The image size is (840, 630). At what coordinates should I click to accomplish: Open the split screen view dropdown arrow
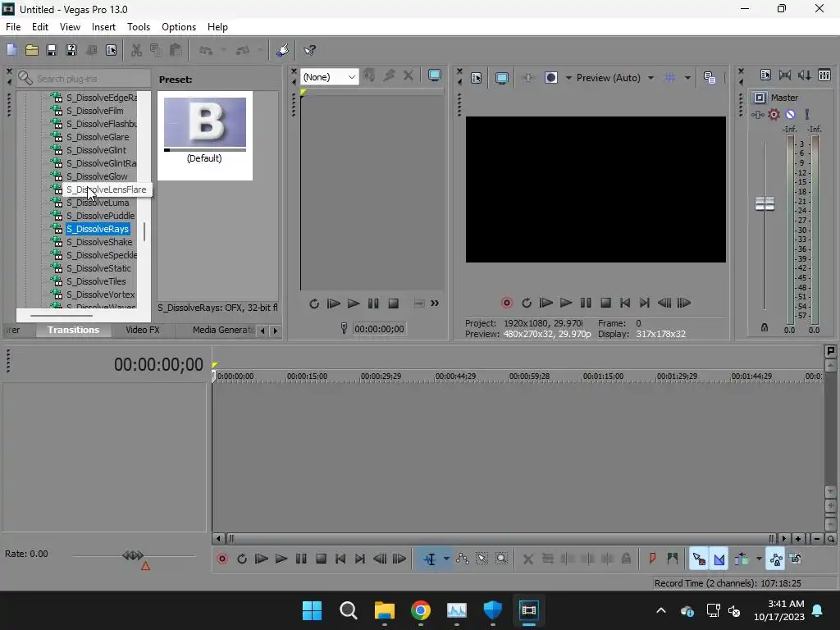tap(568, 78)
